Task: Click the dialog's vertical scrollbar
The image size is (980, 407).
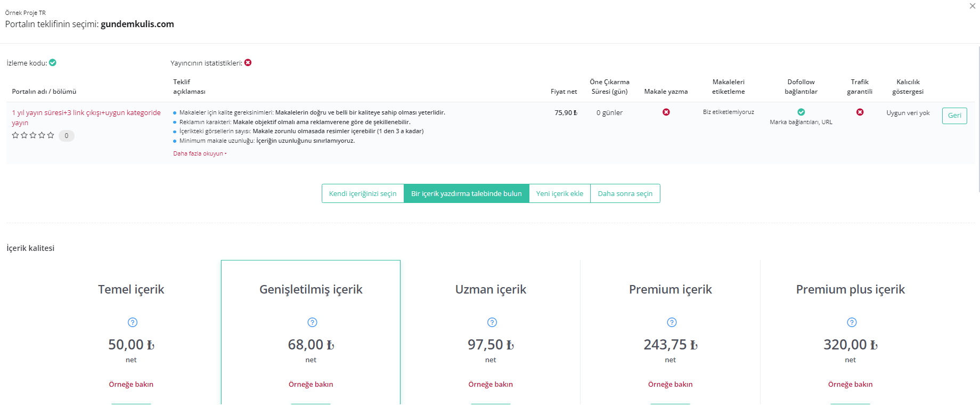Action: click(978, 120)
